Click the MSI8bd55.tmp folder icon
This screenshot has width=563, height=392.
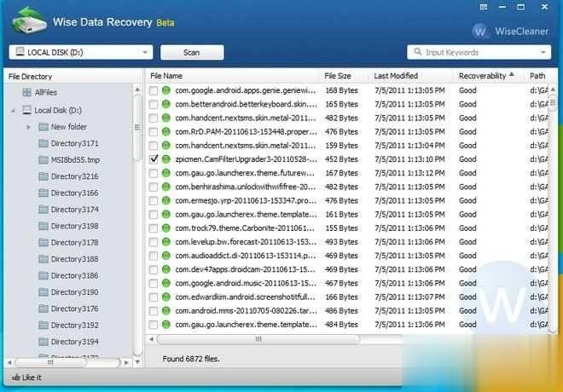click(x=44, y=159)
